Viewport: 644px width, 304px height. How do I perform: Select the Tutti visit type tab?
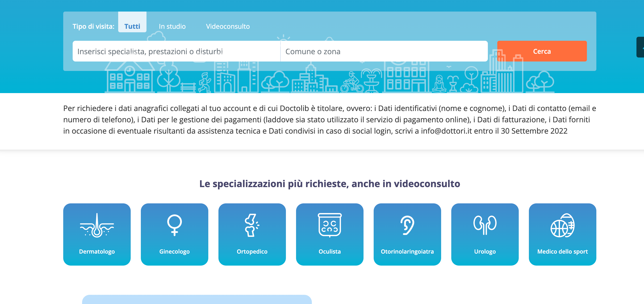point(132,22)
